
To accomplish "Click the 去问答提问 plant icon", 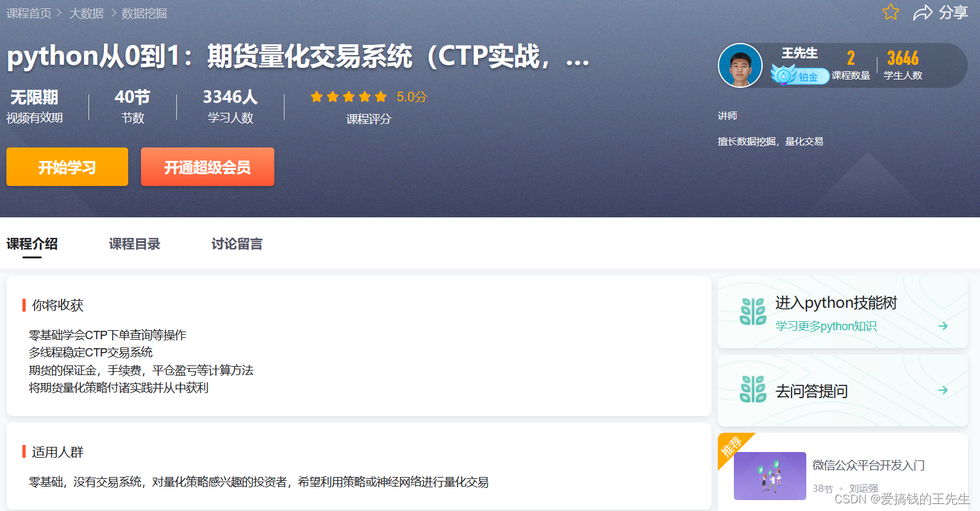I will pos(753,389).
